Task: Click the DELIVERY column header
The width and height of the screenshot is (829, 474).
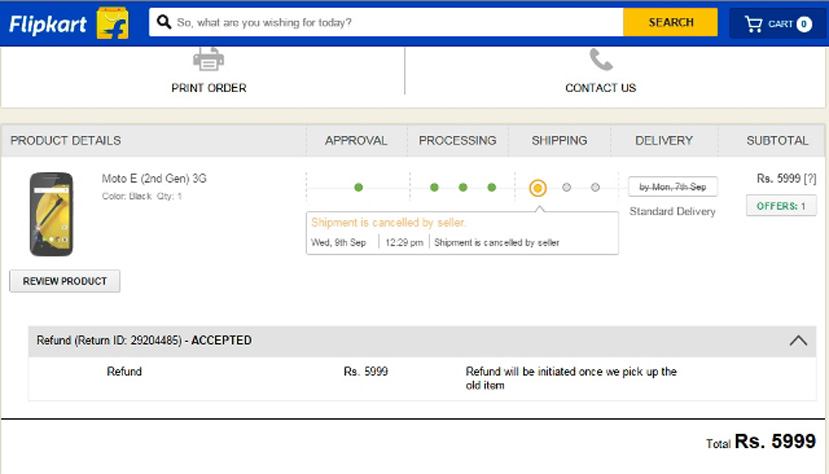Action: pyautogui.click(x=664, y=141)
